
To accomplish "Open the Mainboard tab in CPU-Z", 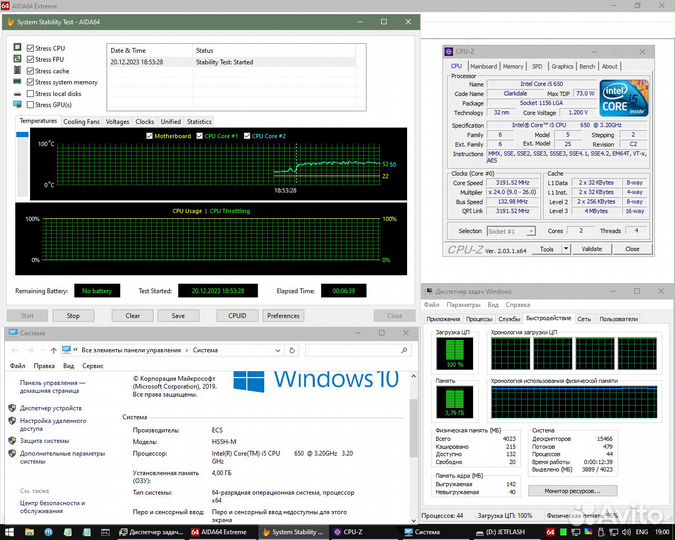I will (x=483, y=66).
